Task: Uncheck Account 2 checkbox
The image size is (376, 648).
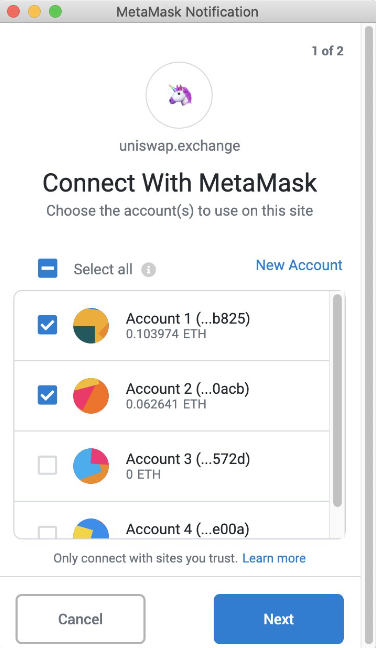Action: (48, 395)
